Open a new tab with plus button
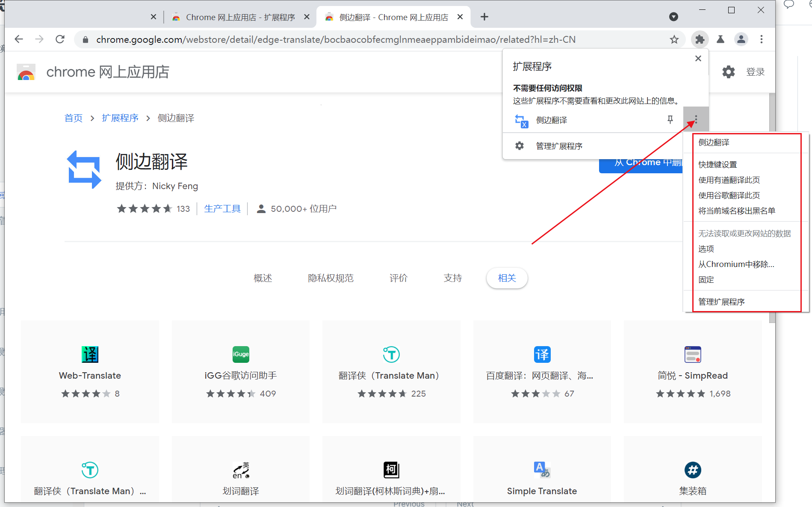Viewport: 812px width, 507px height. pos(484,17)
